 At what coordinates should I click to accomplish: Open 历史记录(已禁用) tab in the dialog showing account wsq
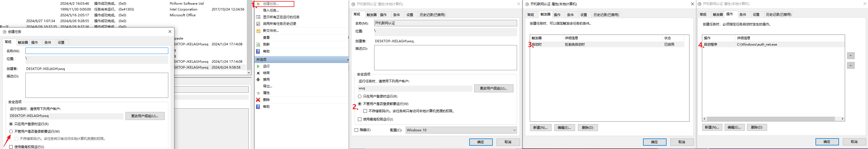click(432, 15)
